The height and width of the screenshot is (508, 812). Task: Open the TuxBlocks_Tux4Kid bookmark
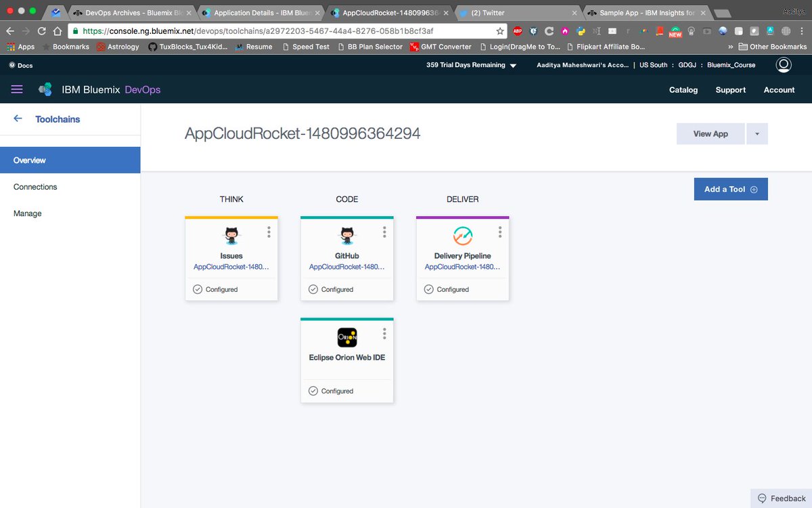click(x=187, y=47)
